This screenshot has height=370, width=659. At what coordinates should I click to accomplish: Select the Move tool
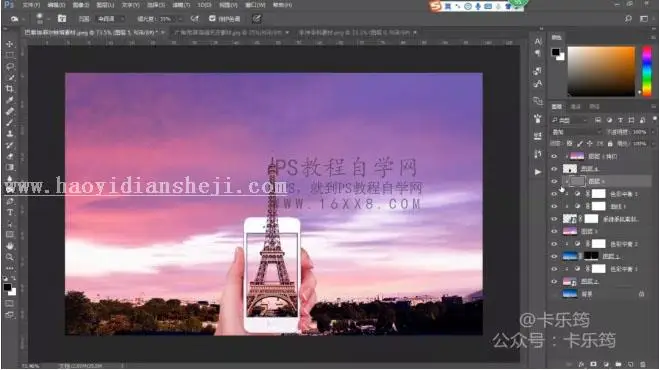[x=9, y=44]
